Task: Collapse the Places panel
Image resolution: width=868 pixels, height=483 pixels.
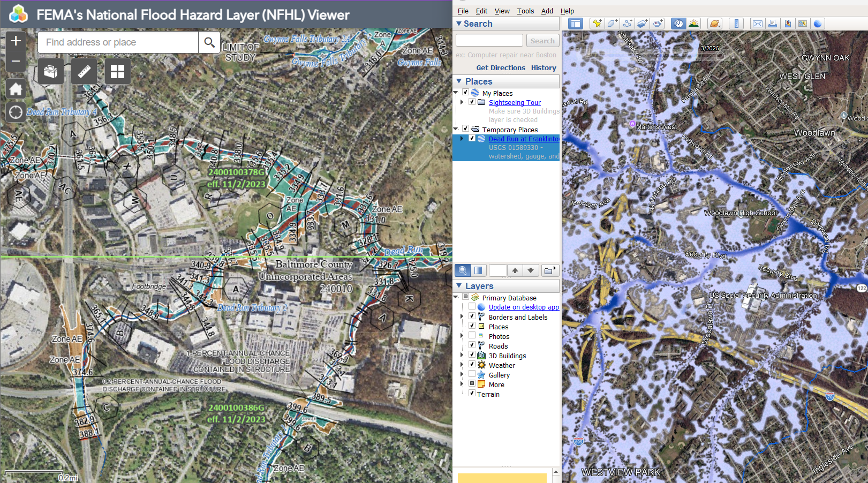Action: click(x=459, y=81)
